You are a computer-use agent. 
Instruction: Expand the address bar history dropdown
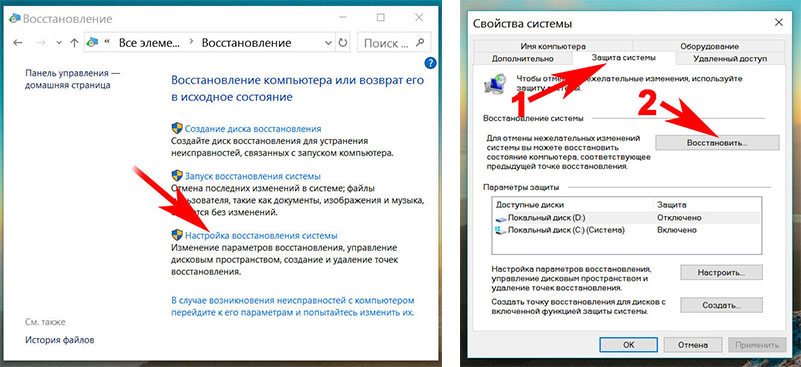pyautogui.click(x=328, y=43)
